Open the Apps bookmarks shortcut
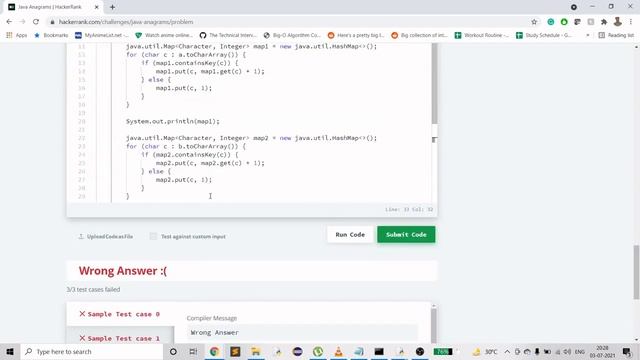 click(x=17, y=36)
